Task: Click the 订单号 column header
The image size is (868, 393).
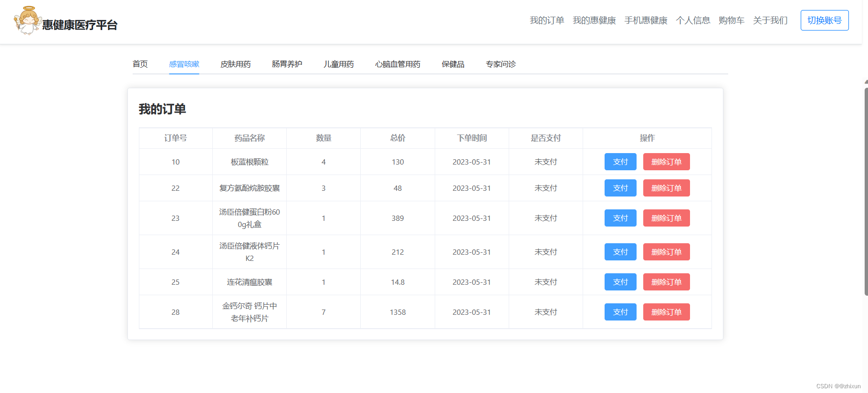Action: click(176, 138)
